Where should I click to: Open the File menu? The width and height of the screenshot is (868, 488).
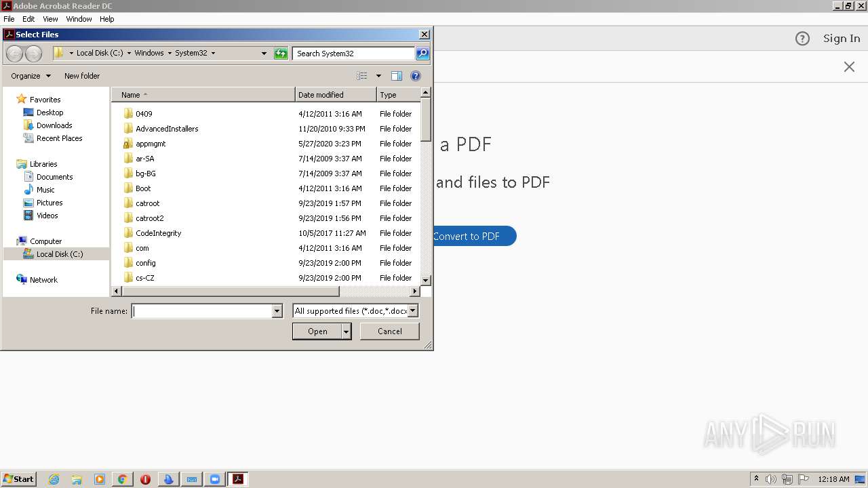(9, 19)
